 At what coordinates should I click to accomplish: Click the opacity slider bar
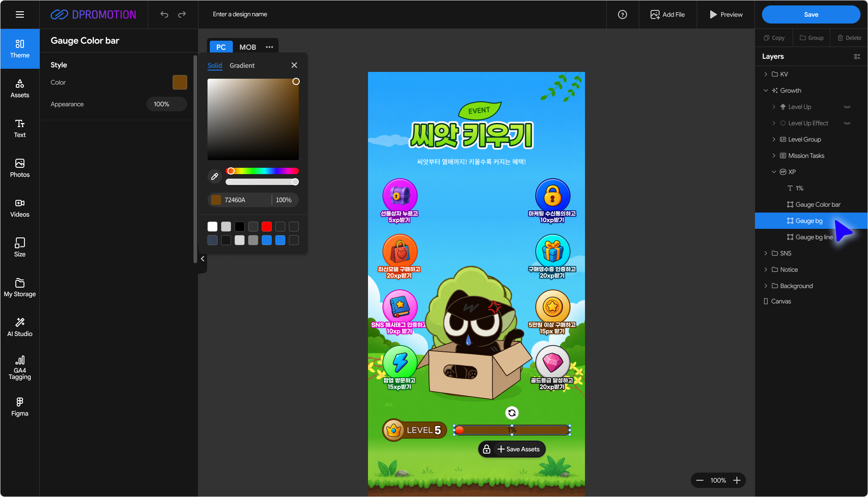262,182
